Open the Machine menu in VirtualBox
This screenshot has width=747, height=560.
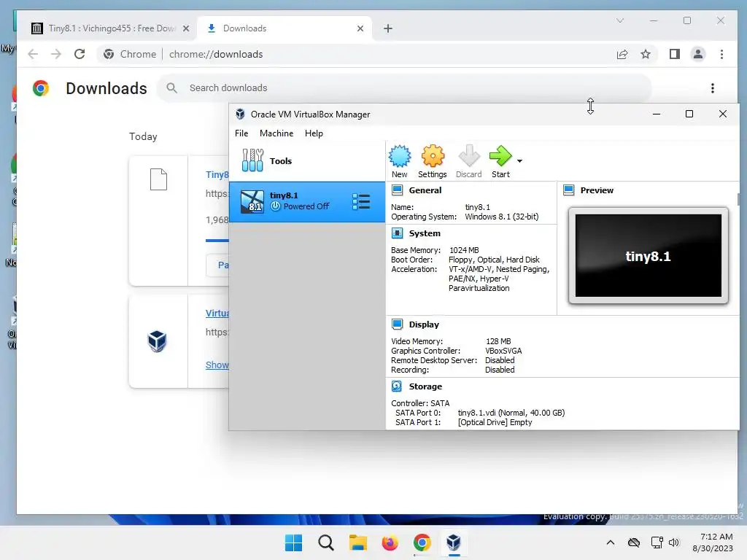[x=276, y=133]
